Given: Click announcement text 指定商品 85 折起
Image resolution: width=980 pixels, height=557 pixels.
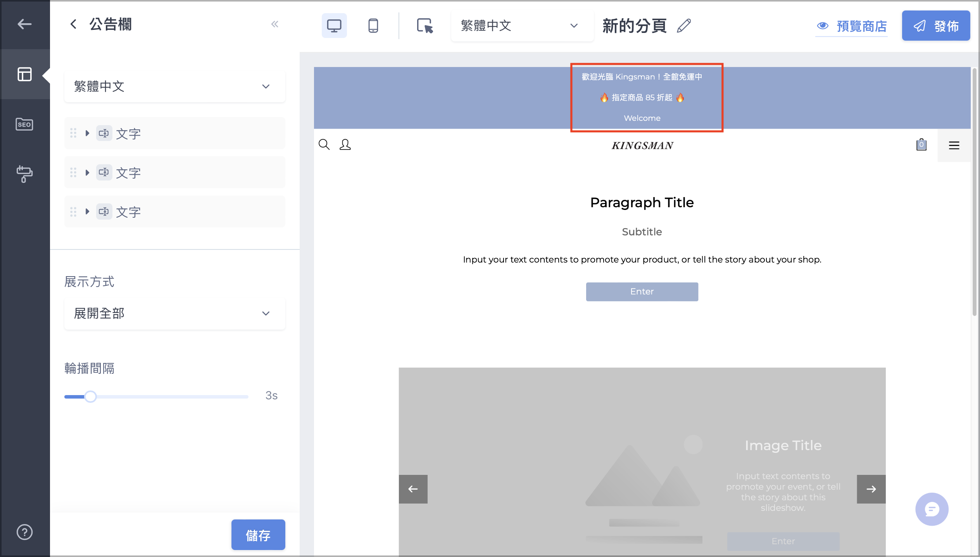Looking at the screenshot, I should [642, 97].
